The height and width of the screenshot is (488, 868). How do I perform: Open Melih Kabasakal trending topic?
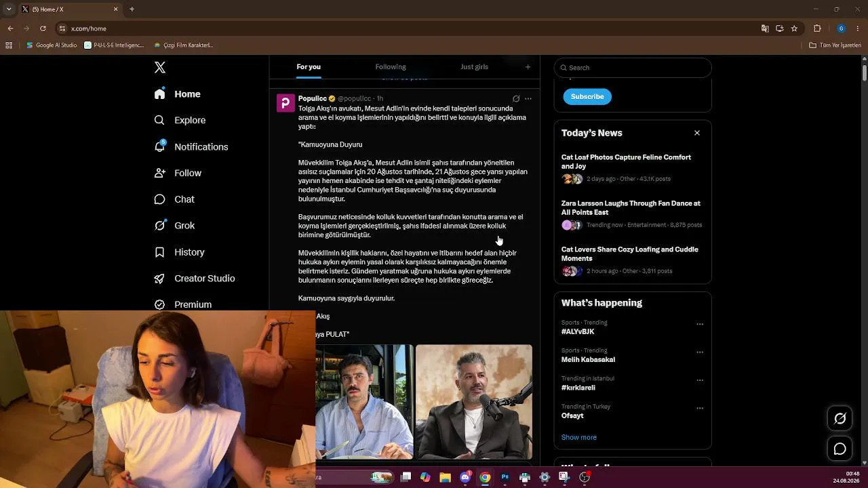(x=588, y=360)
